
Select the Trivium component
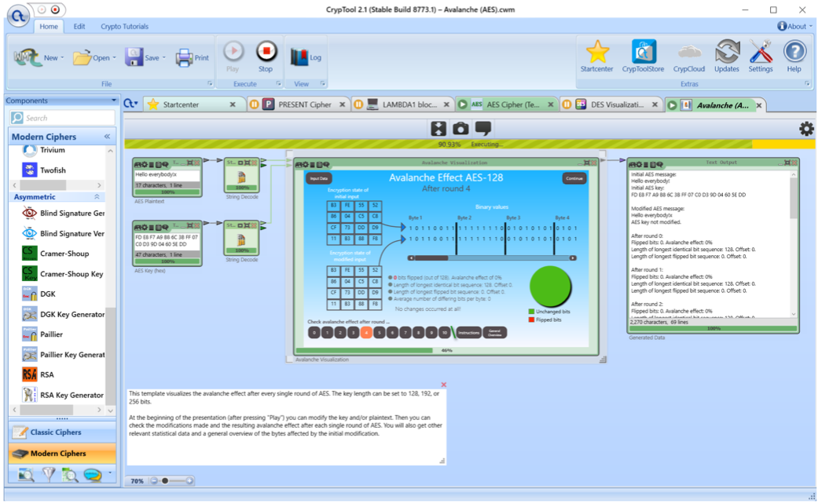[44, 150]
